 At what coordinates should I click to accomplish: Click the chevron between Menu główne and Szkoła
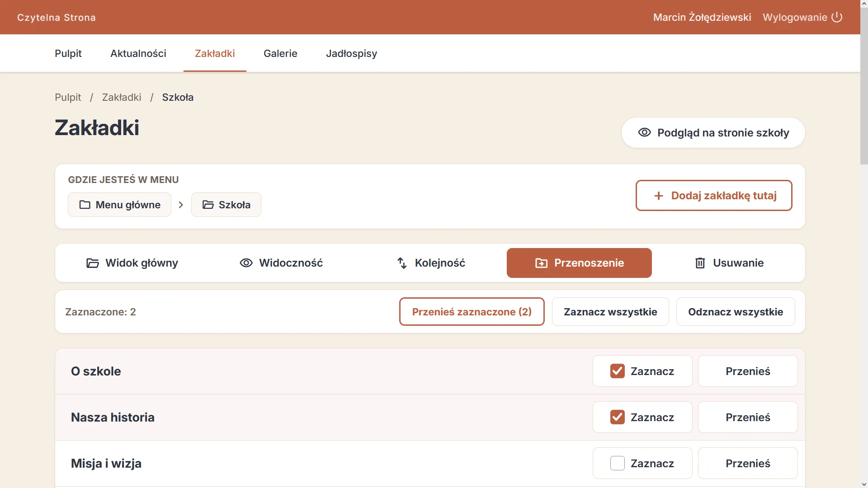click(181, 205)
